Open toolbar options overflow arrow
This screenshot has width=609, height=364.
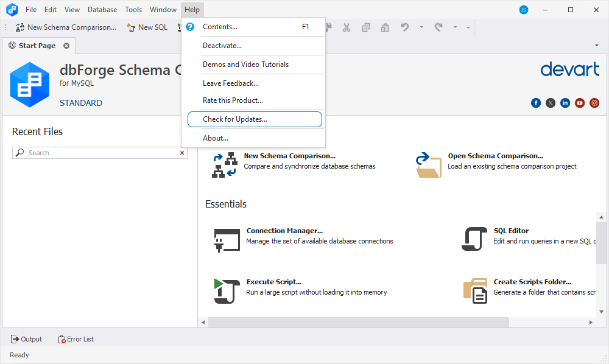click(468, 27)
